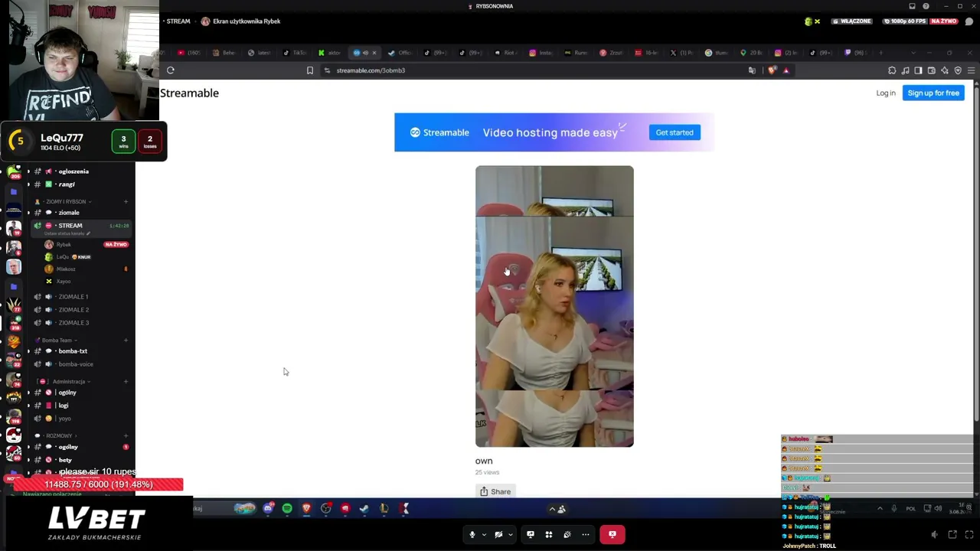Screen dimensions: 980x551
Task: Click Get started on the Streamable banner
Action: click(x=675, y=132)
